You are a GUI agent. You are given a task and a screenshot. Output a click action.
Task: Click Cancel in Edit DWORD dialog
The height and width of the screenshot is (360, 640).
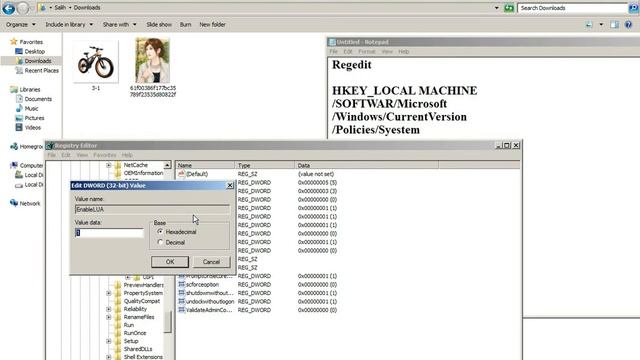click(211, 262)
